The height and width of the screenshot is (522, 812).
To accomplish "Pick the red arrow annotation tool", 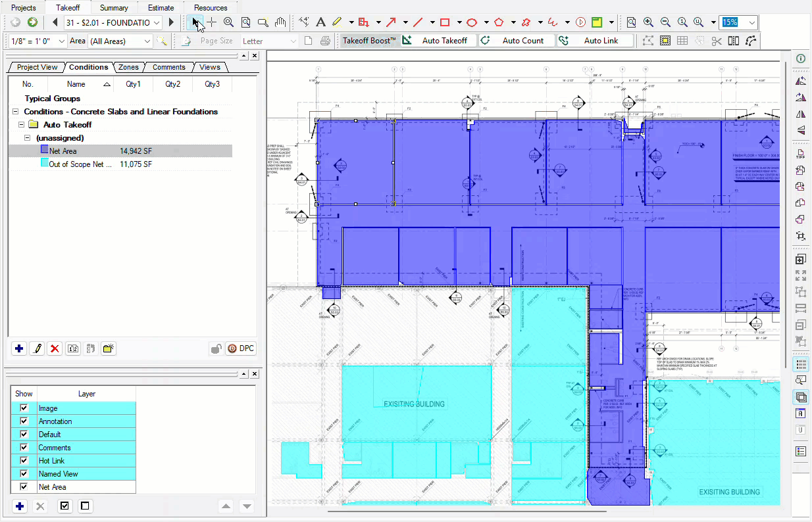I will [x=391, y=22].
